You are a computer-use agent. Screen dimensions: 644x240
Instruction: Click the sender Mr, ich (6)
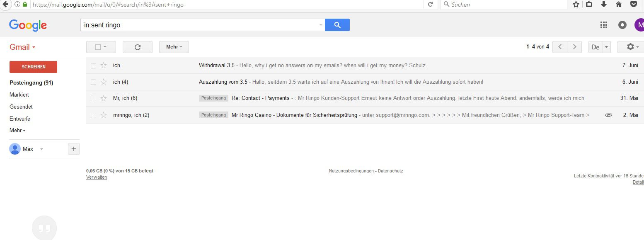pos(125,98)
